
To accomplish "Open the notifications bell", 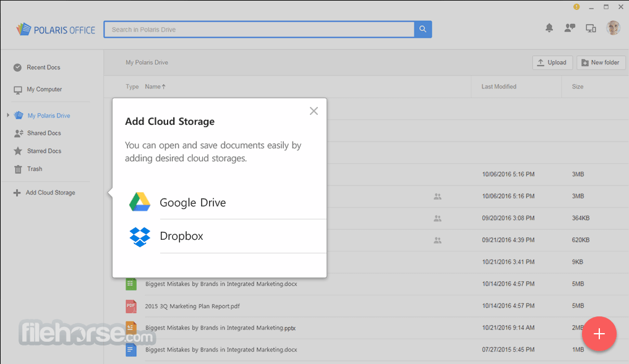I will [x=549, y=28].
